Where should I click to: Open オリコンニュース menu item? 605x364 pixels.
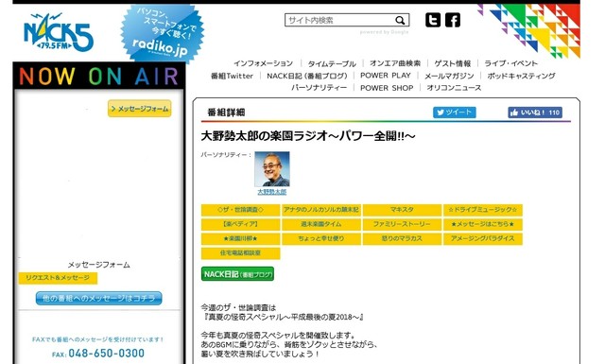point(454,88)
